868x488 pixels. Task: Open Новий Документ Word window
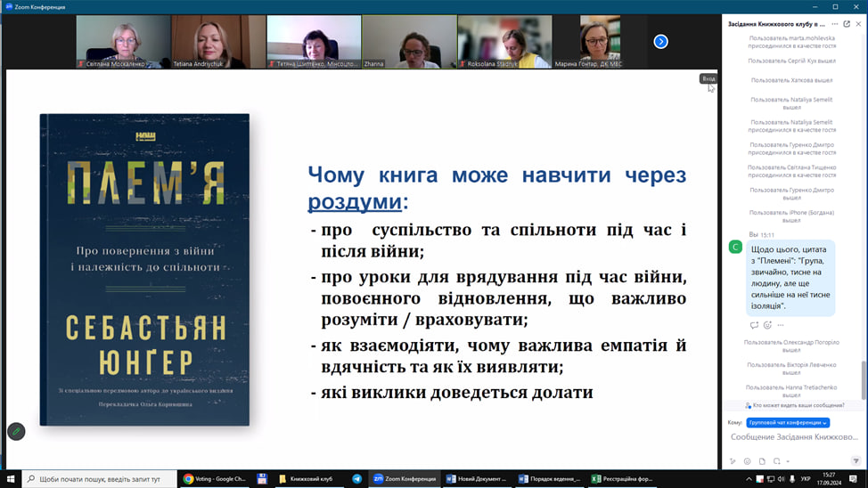(477, 478)
